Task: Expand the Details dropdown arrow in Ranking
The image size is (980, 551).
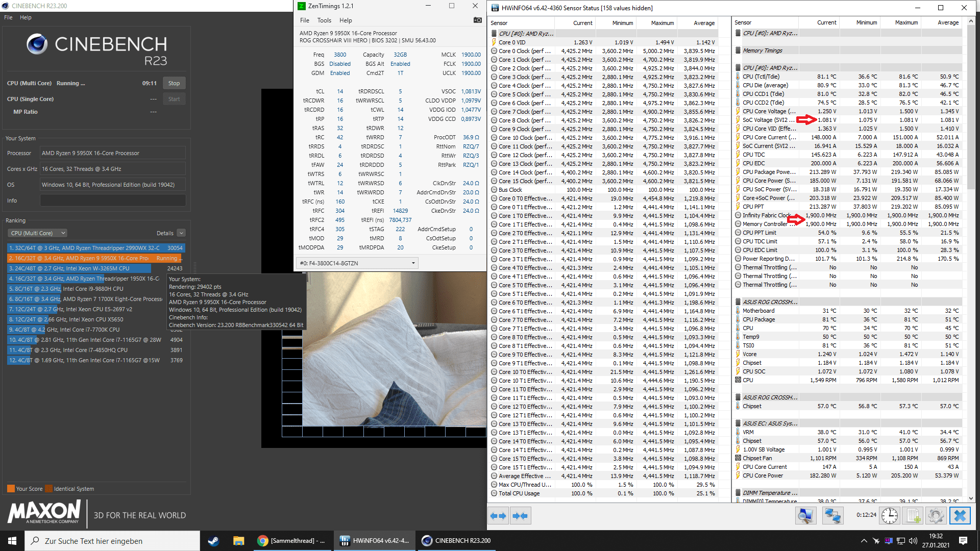Action: click(181, 233)
